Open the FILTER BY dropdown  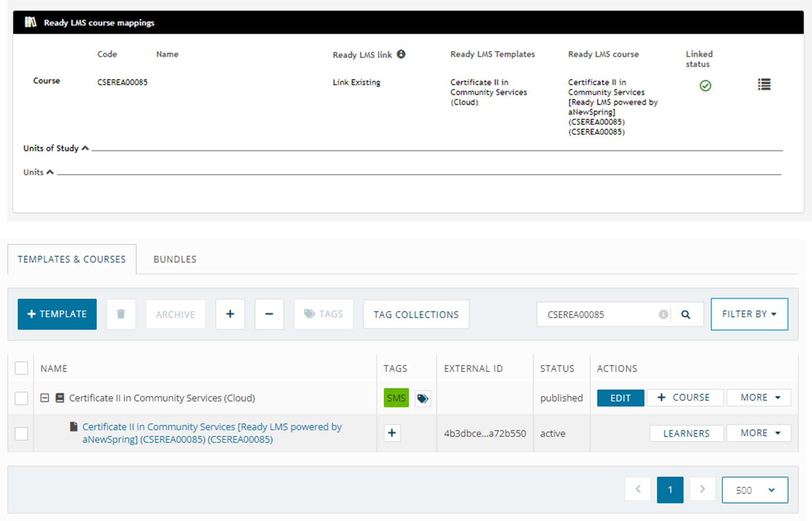[x=749, y=314]
